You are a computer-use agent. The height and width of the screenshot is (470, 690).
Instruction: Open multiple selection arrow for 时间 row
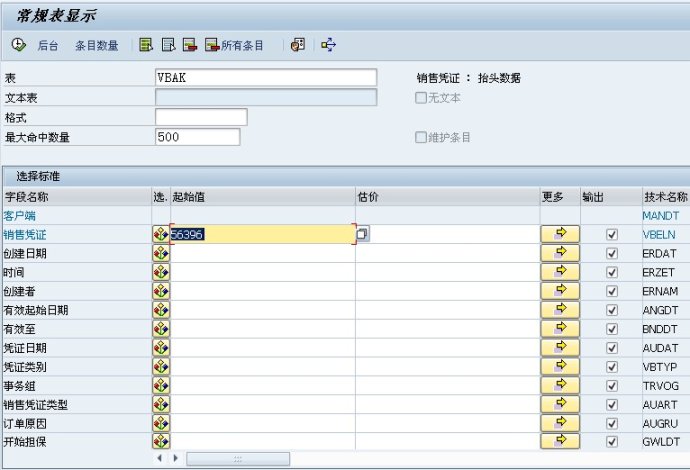(x=560, y=272)
